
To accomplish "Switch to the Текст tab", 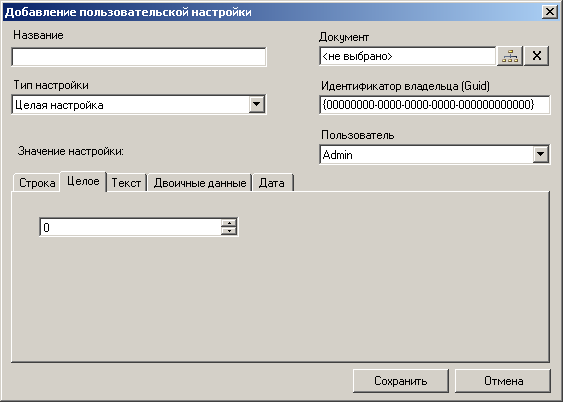I will coord(126,183).
